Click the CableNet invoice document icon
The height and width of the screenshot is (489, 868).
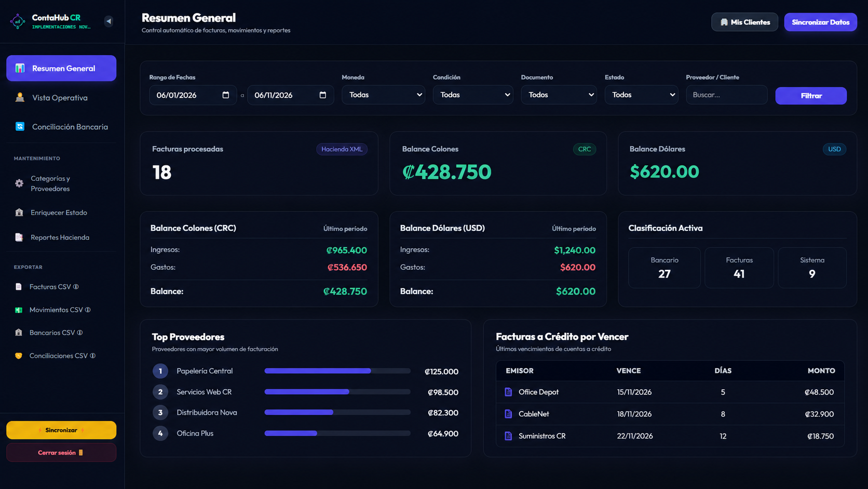pyautogui.click(x=508, y=414)
